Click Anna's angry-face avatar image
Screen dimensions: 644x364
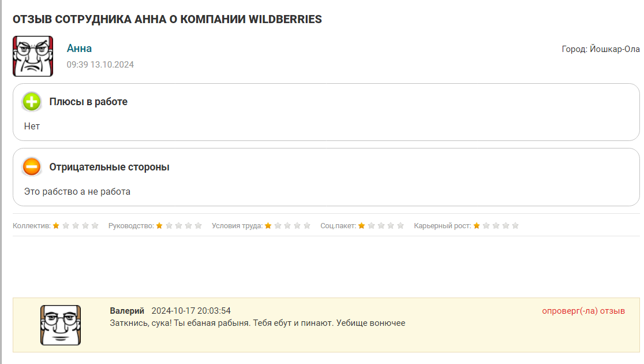(x=33, y=56)
